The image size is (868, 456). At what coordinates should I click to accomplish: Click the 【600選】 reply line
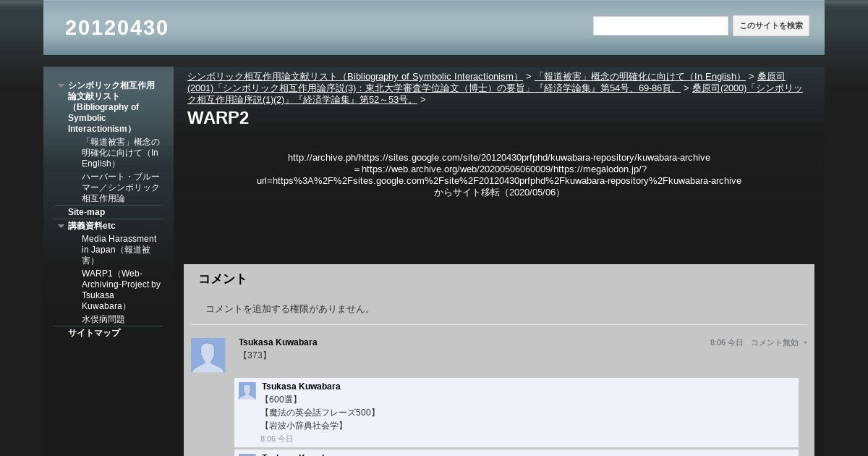281,400
